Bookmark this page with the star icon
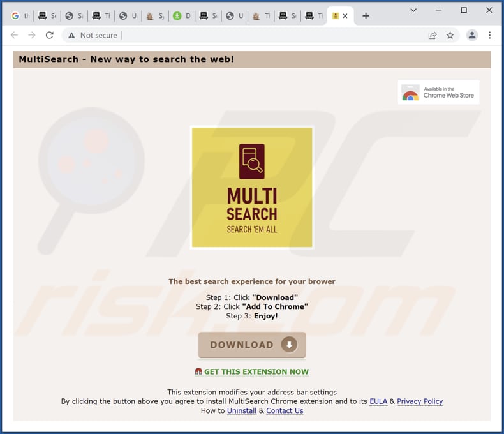Screen dimensions: 504x434 (x=450, y=35)
